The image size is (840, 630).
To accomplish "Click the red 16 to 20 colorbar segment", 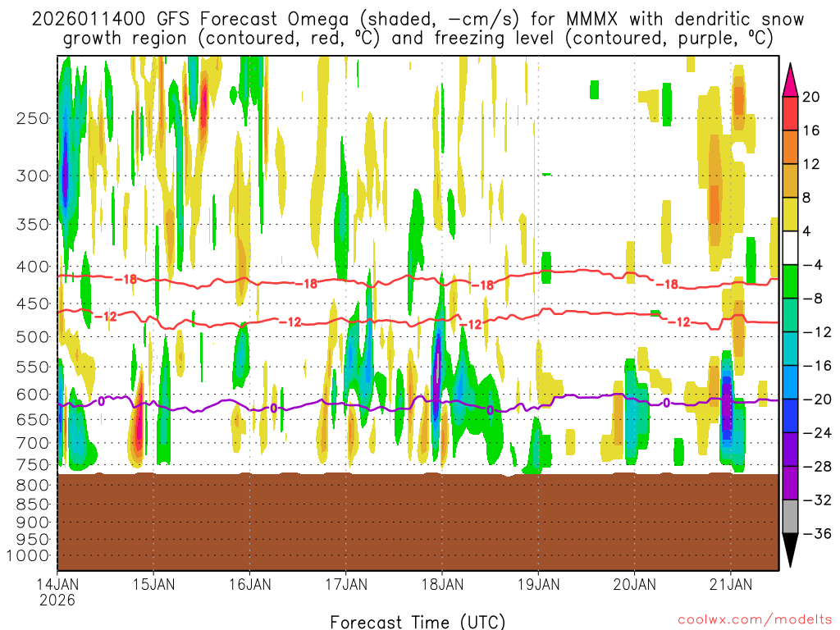I will coord(790,113).
